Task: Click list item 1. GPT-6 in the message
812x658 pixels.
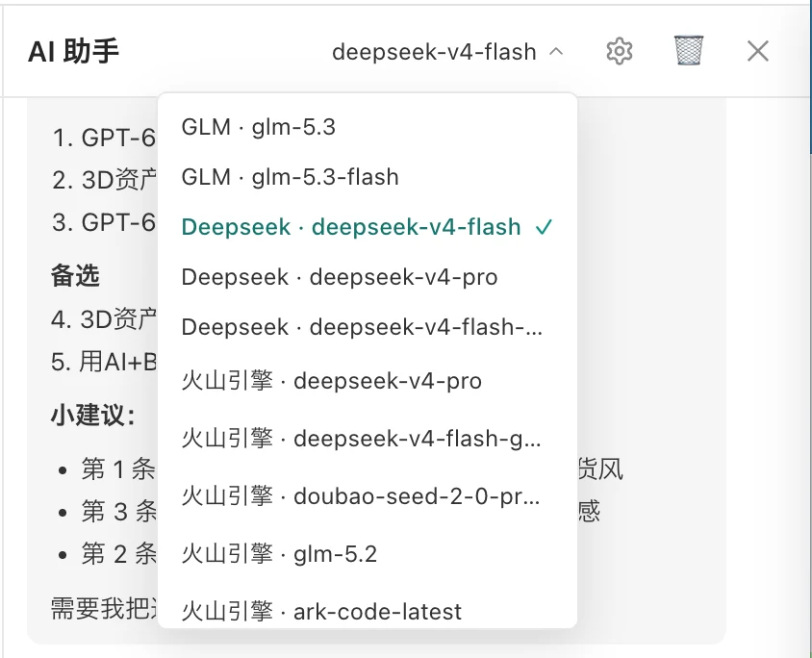Action: (104, 139)
